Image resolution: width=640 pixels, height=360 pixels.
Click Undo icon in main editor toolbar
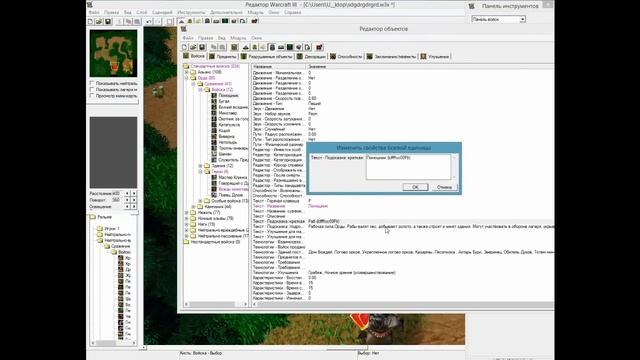149,21
